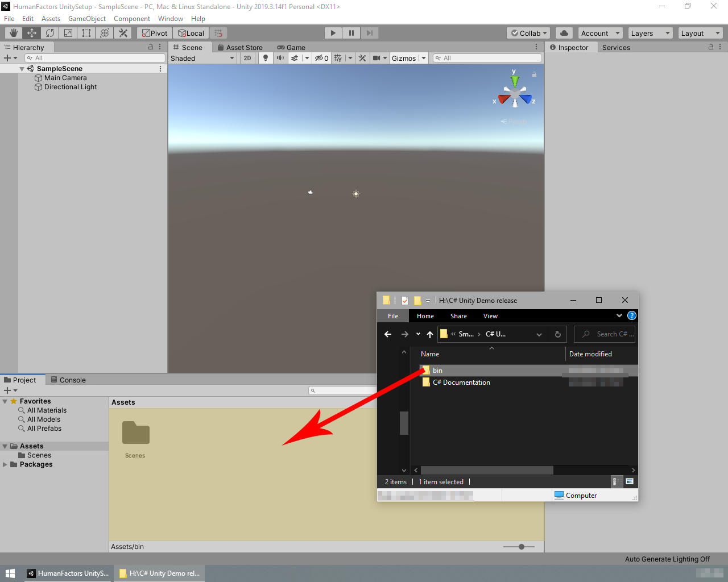
Task: Open Hierarchy create plus dropdown
Action: pos(11,58)
